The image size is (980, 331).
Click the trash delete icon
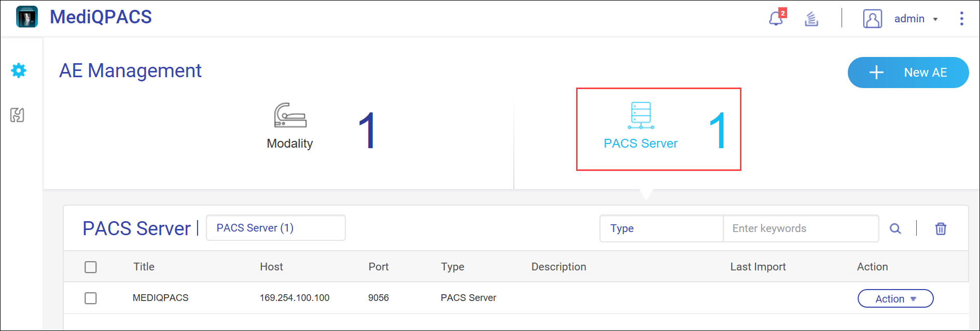coord(941,228)
